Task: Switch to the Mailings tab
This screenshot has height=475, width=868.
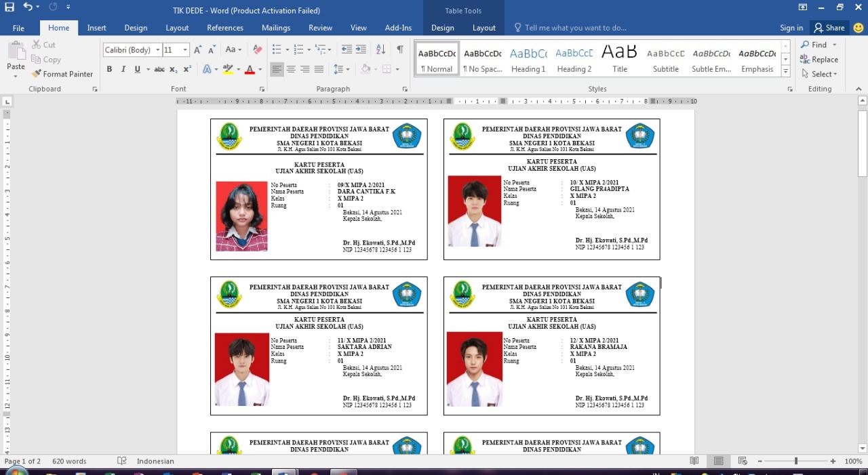Action: click(x=276, y=28)
